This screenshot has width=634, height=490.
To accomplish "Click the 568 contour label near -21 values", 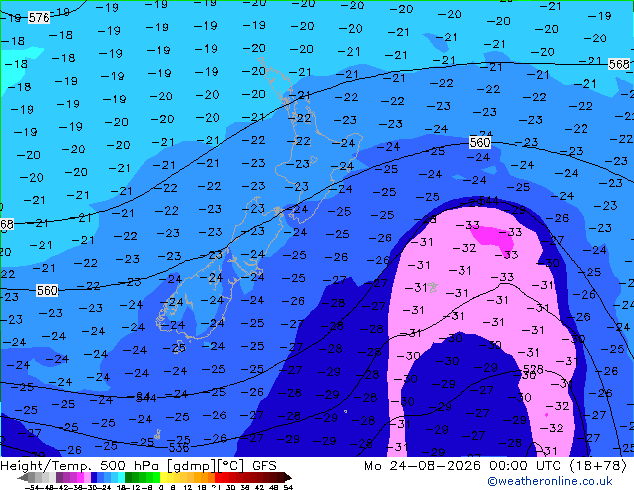I will pos(619,64).
